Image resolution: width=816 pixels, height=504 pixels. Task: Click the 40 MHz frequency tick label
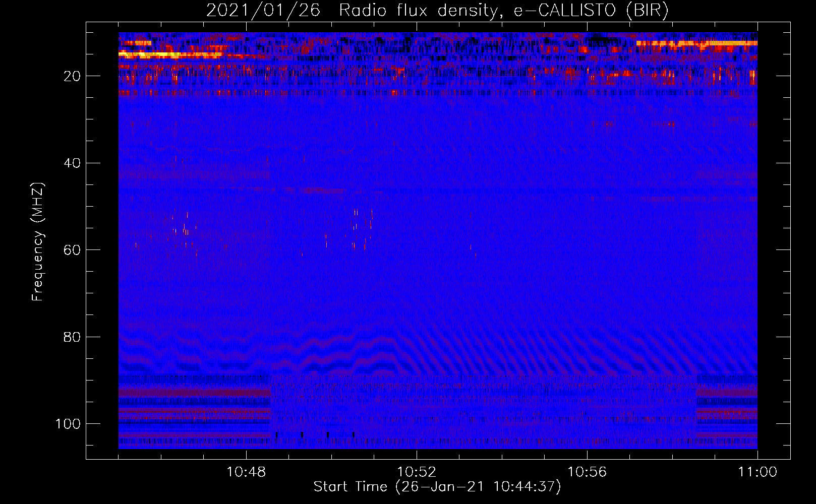click(72, 163)
